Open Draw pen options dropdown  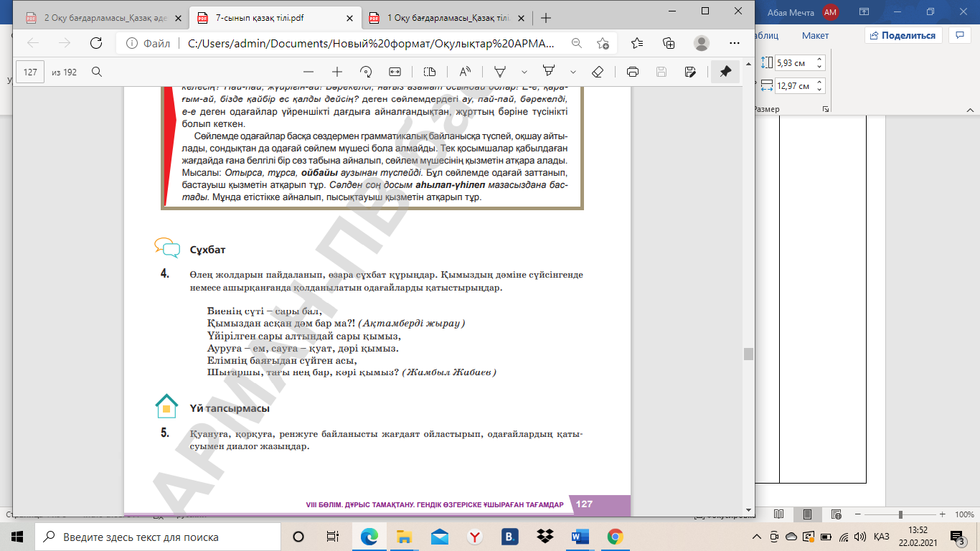coord(524,72)
